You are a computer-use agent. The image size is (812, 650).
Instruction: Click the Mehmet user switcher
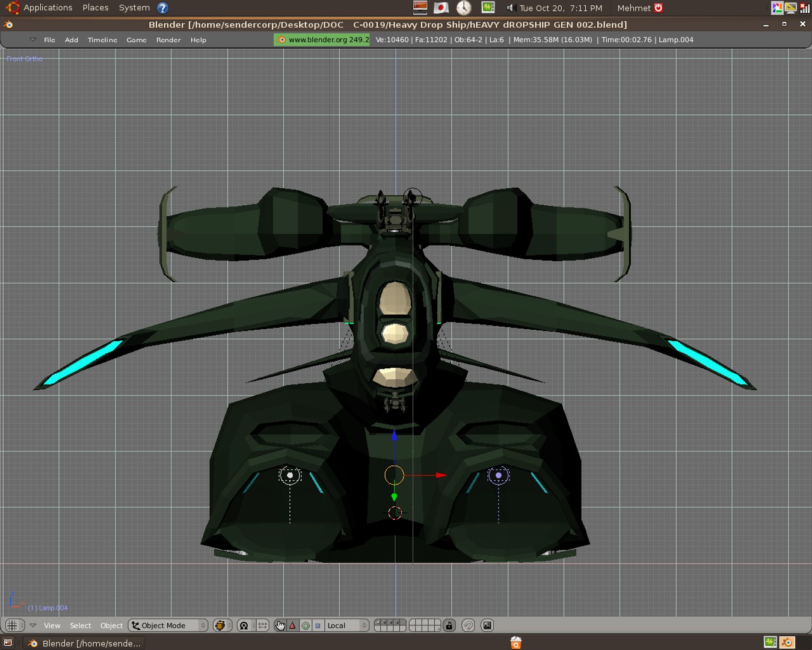pos(634,8)
